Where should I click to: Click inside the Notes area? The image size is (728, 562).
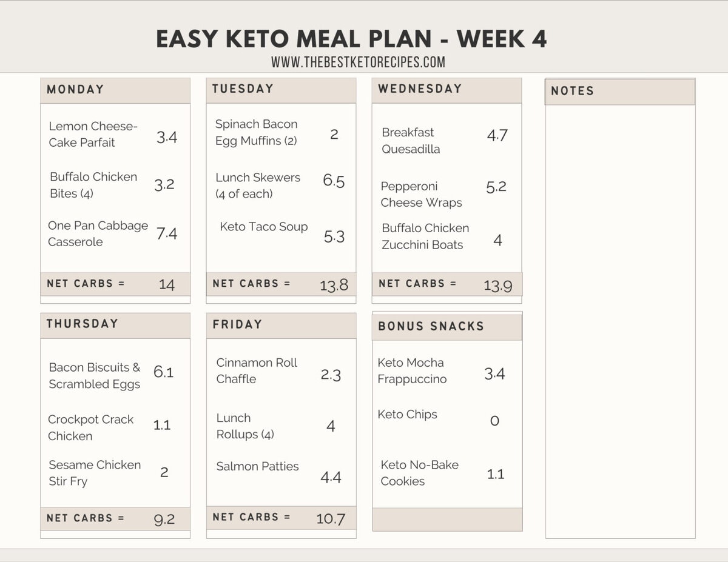coord(620,321)
